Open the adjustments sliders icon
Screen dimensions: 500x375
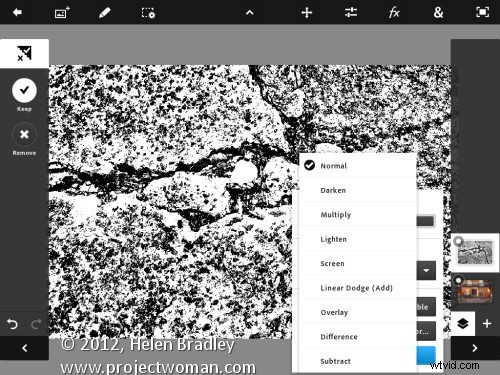click(351, 13)
